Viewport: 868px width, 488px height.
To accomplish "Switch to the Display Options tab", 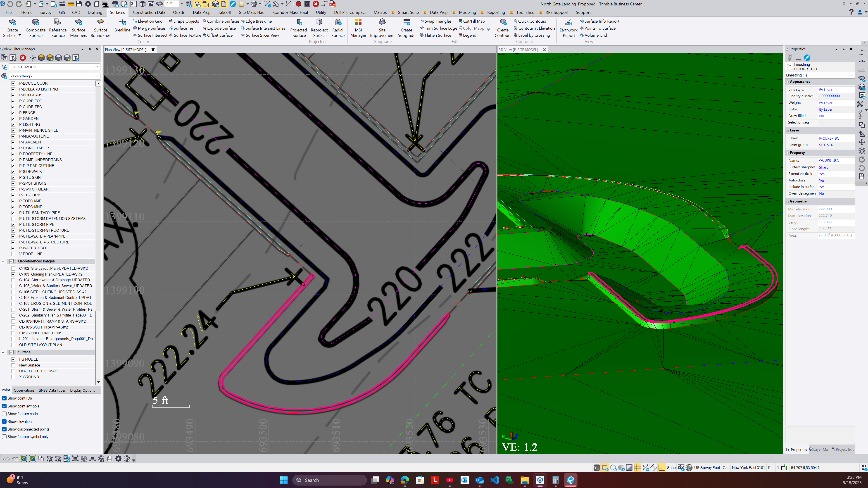I will click(82, 390).
